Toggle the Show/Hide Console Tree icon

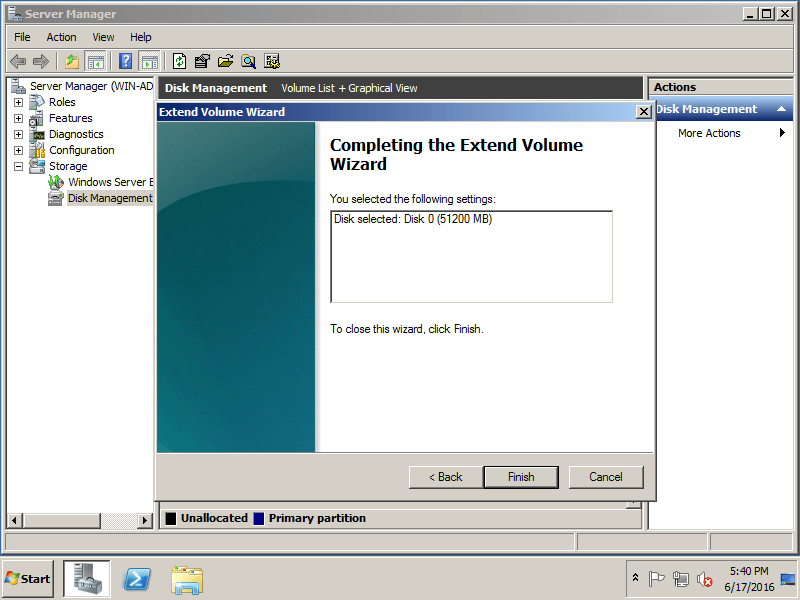pyautogui.click(x=95, y=62)
